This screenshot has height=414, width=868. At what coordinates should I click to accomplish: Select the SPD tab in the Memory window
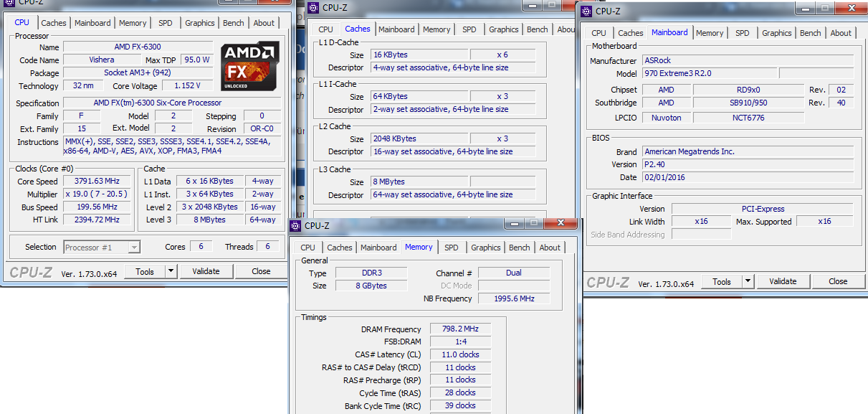(452, 248)
